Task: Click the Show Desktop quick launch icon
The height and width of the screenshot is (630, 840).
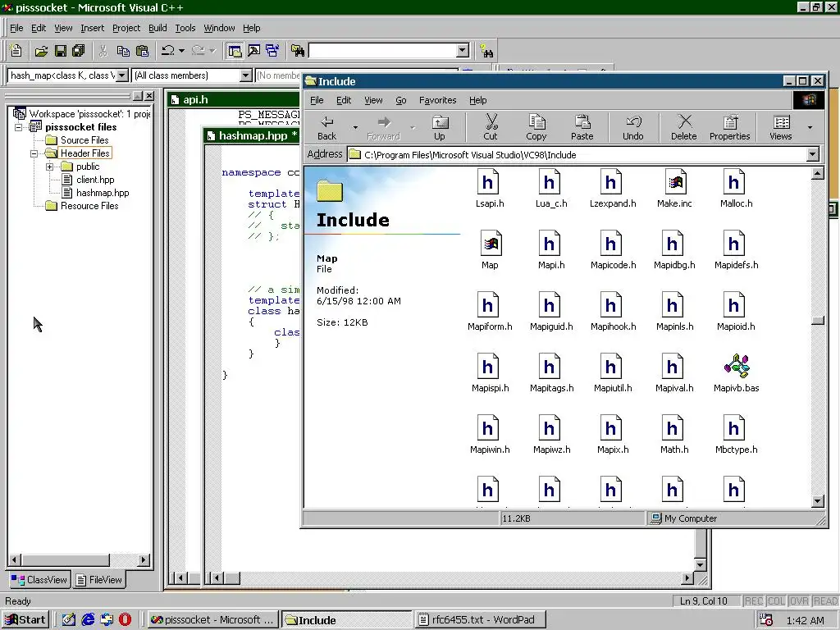Action: click(69, 620)
